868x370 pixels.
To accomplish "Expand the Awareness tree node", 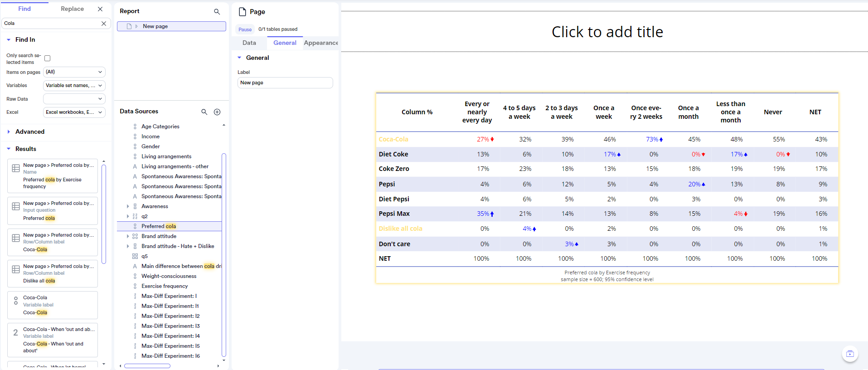I will 128,206.
